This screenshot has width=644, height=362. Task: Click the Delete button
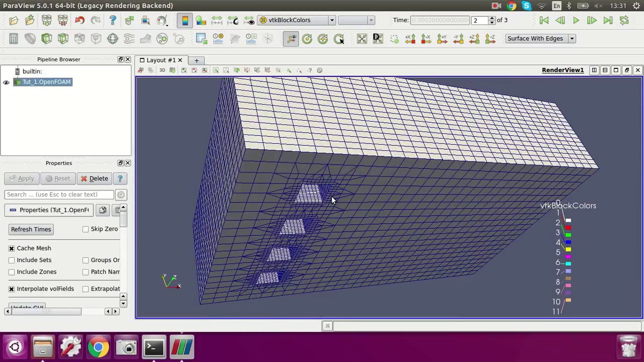[94, 178]
